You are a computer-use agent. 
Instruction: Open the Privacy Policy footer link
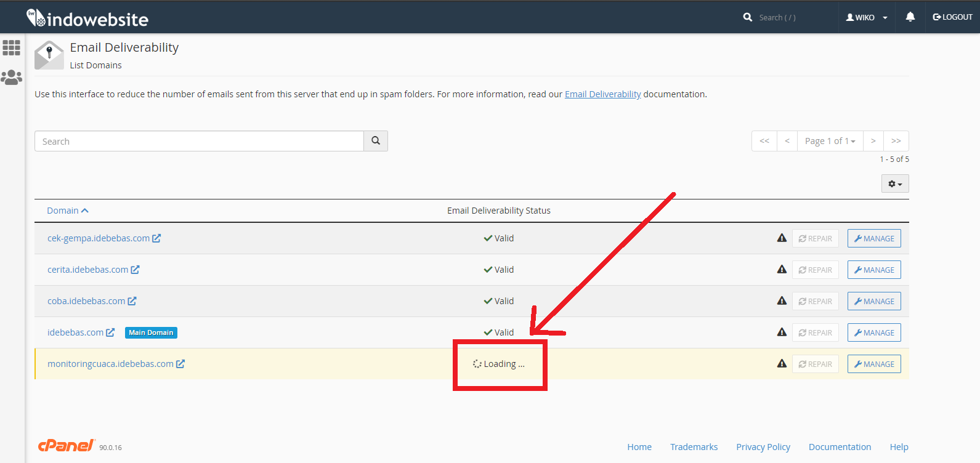pyautogui.click(x=763, y=447)
